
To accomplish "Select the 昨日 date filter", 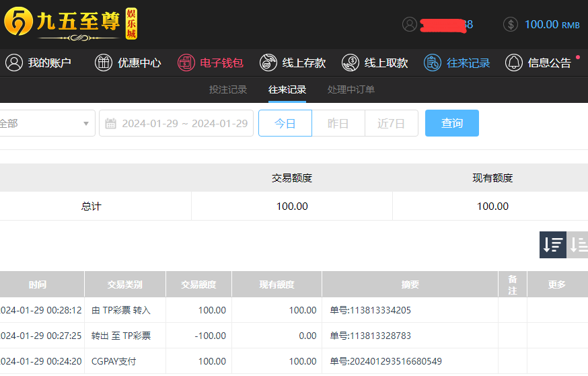I will tap(338, 123).
